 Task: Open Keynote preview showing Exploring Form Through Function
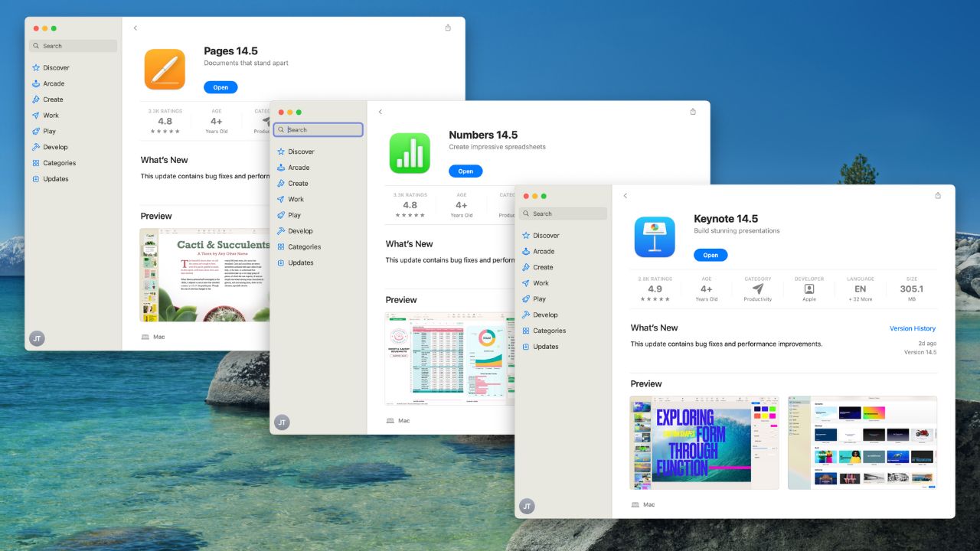(704, 442)
